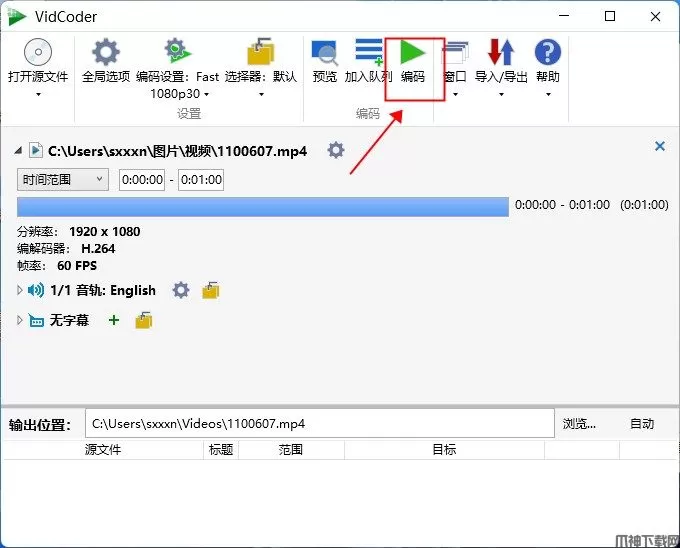
Task: Click the Import/Export (导入/导出) arrows icon
Action: [x=501, y=52]
